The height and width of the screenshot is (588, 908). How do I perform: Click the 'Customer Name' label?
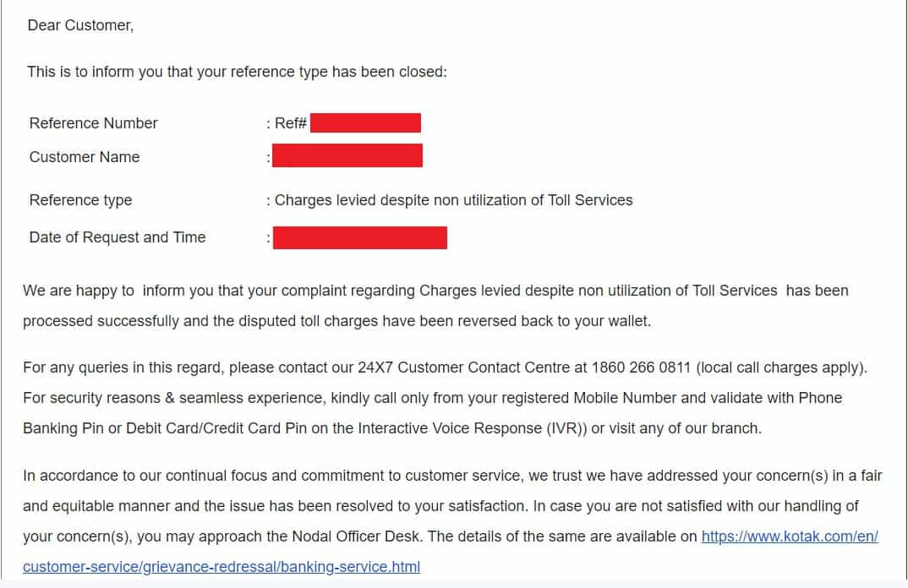tap(85, 157)
